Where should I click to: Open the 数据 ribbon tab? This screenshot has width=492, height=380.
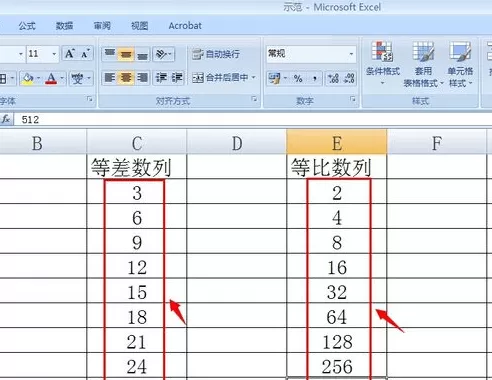(64, 26)
